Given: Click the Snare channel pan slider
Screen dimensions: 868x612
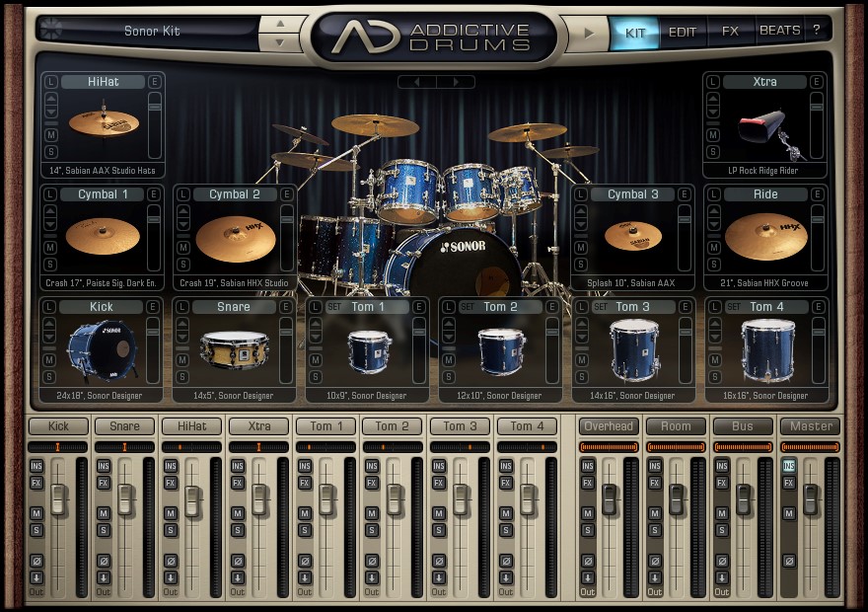Looking at the screenshot, I should 124,447.
